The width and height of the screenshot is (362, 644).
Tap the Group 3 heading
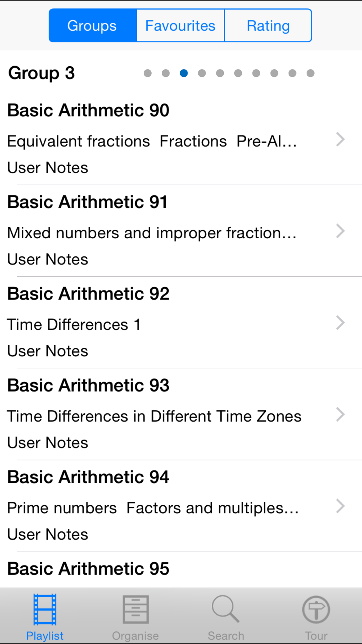pos(42,73)
